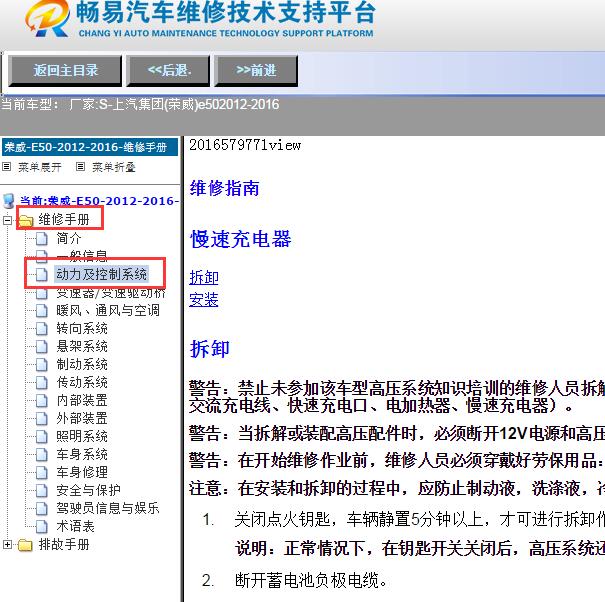The height and width of the screenshot is (602, 605).
Task: Open 动力及控制系统 in the tree
Action: [101, 274]
